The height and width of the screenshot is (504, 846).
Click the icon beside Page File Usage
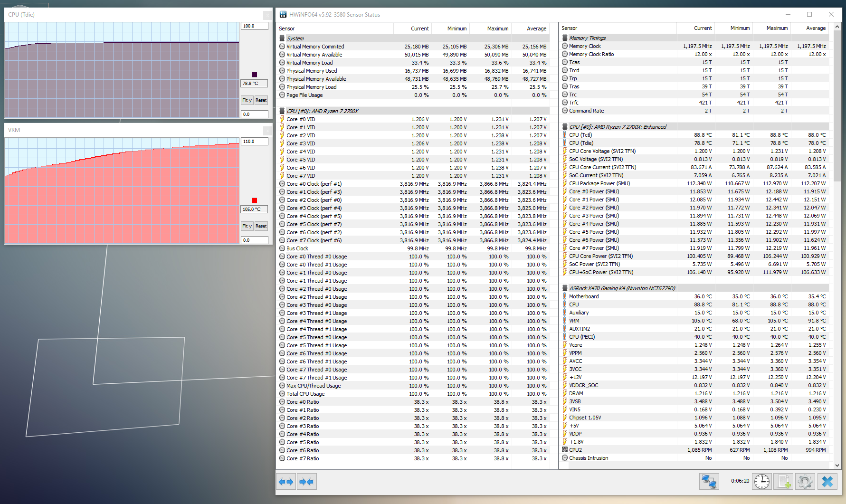pyautogui.click(x=282, y=95)
